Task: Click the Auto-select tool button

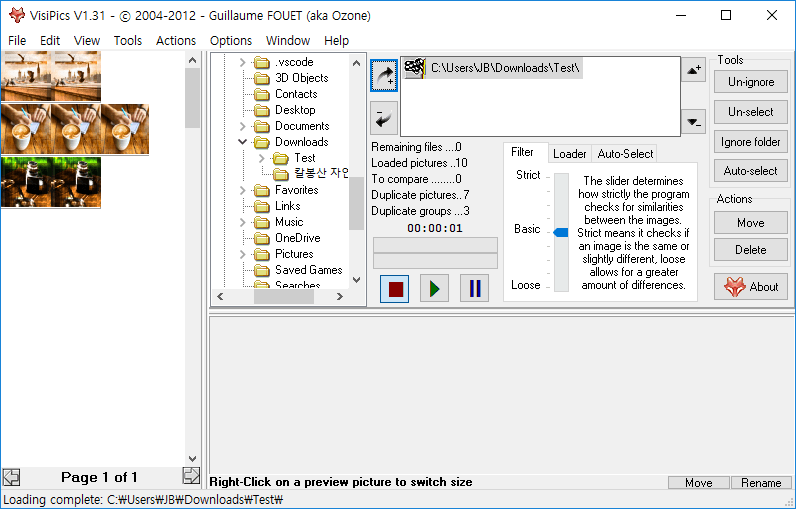Action: (x=751, y=171)
